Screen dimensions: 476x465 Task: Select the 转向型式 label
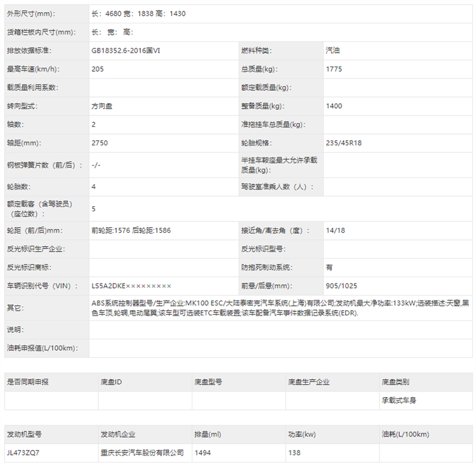pos(22,106)
